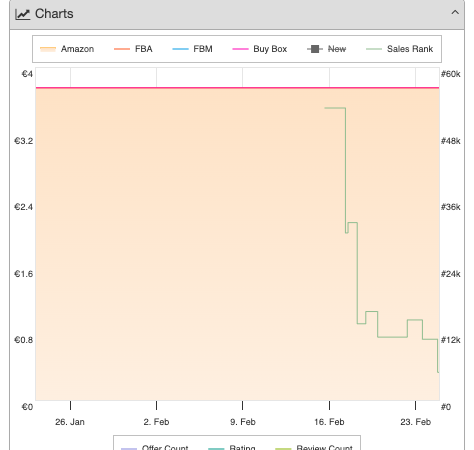Click the #48k rank axis label
Screen dimensions: 474x450
451,141
